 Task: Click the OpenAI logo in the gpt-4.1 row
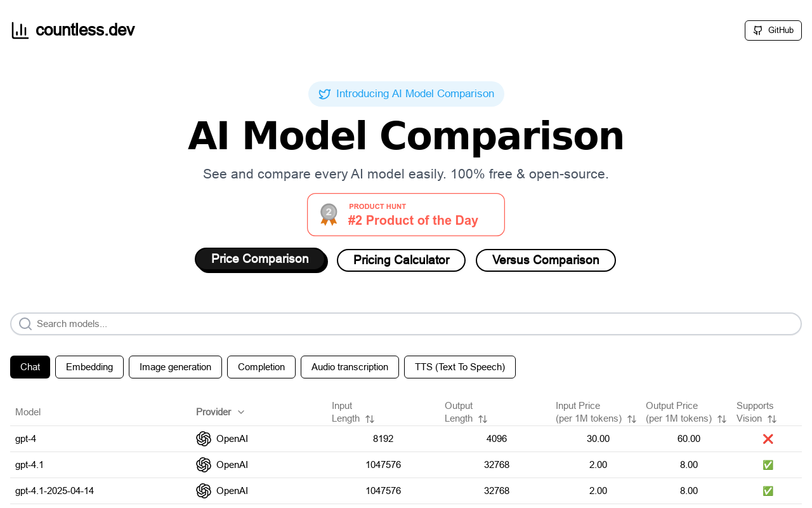(204, 465)
